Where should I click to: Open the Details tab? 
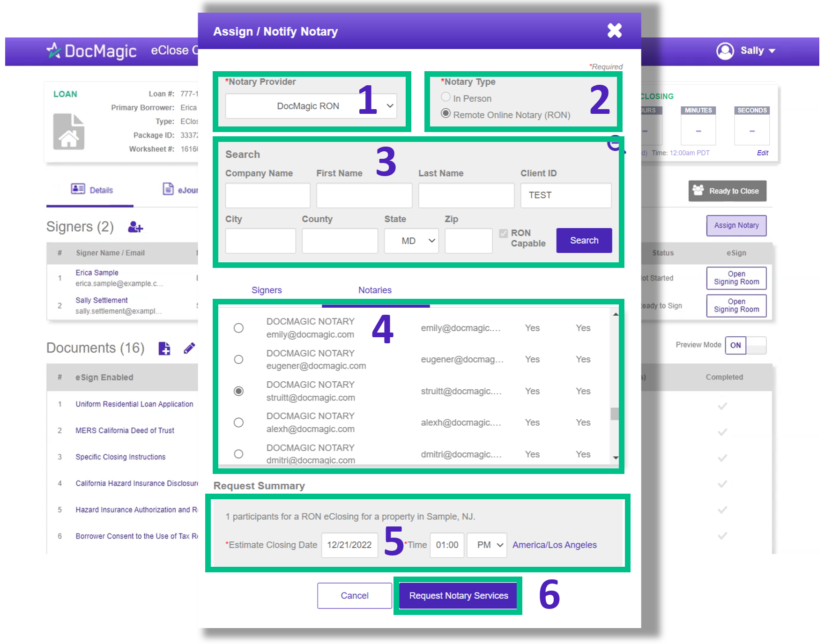coord(92,190)
